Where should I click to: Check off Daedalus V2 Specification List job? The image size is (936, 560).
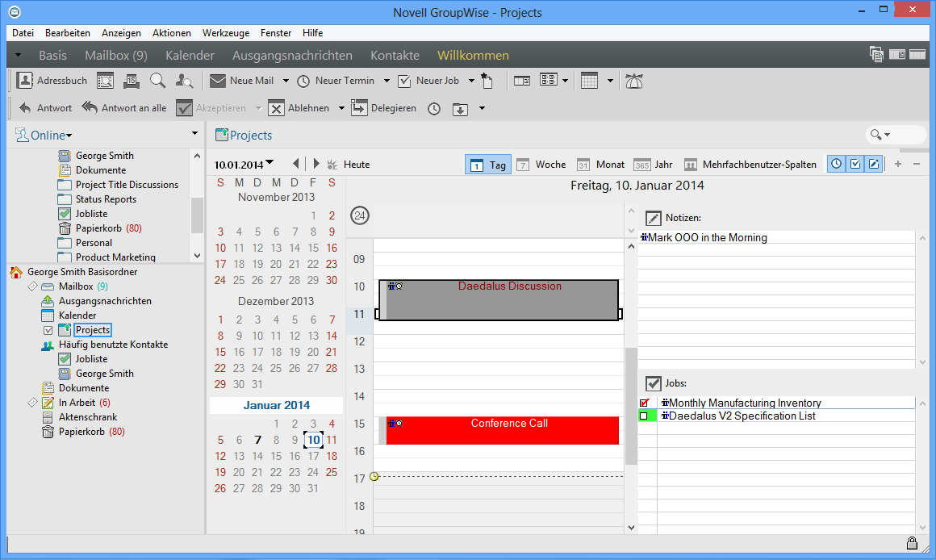click(644, 416)
